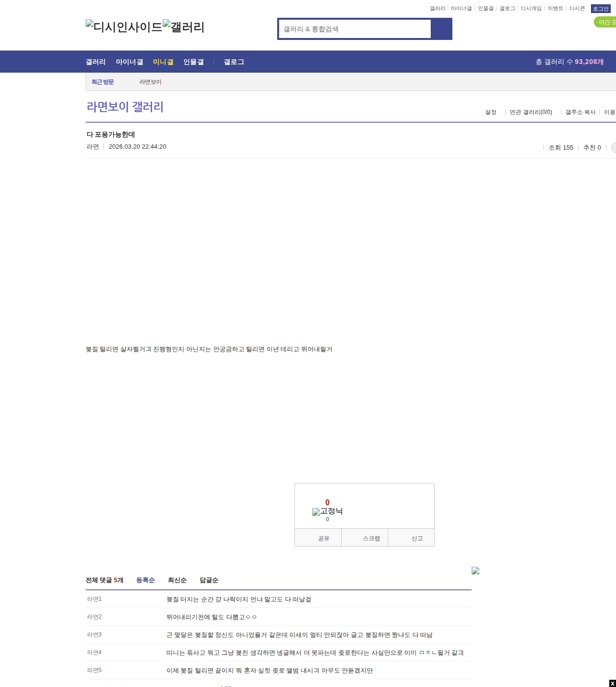Image resolution: width=616 pixels, height=687 pixels.
Task: Sort comments by 최신순
Action: [177, 580]
